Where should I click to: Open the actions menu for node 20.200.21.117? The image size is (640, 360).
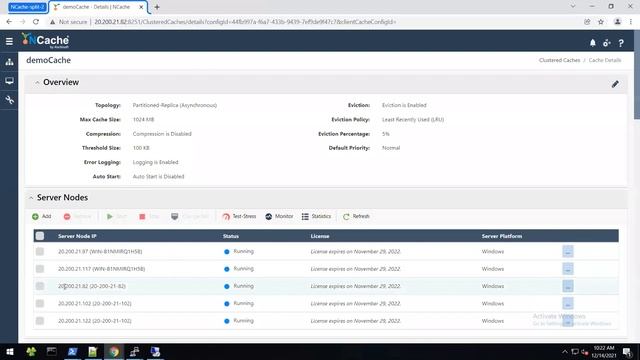point(568,269)
